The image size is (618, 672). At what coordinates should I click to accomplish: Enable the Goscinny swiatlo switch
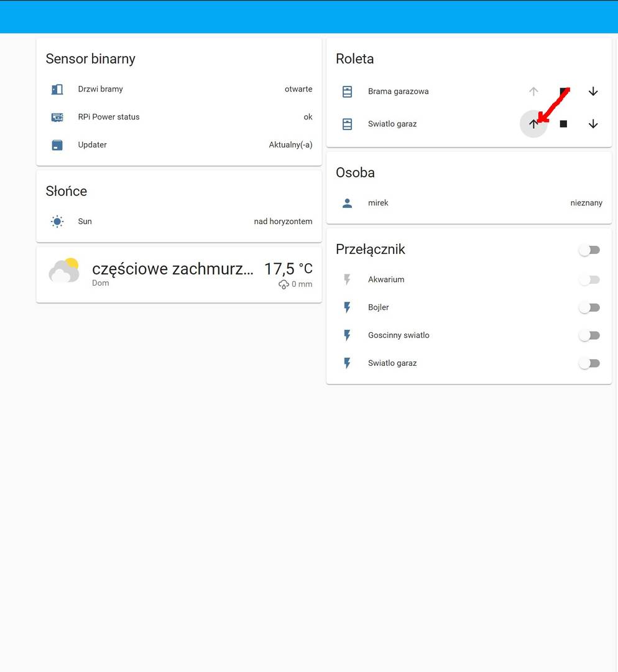point(589,335)
